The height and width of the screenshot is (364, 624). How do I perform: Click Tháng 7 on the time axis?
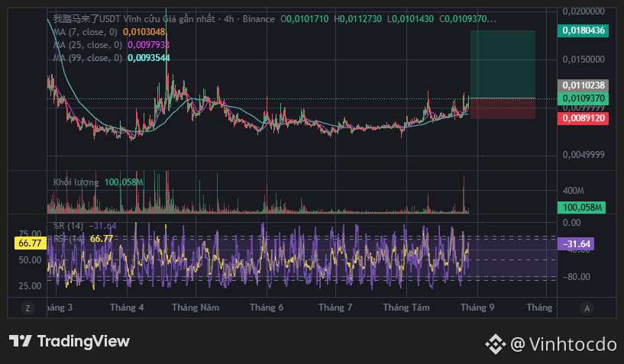click(x=335, y=308)
